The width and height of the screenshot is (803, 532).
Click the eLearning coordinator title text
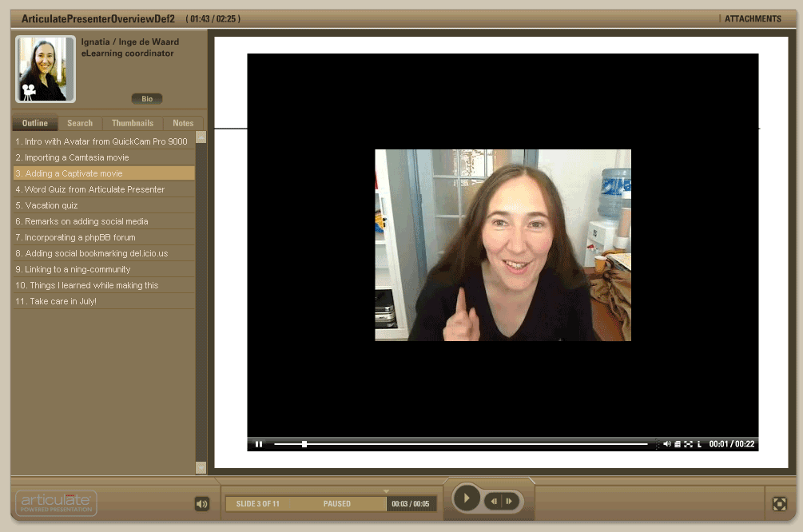pos(128,54)
